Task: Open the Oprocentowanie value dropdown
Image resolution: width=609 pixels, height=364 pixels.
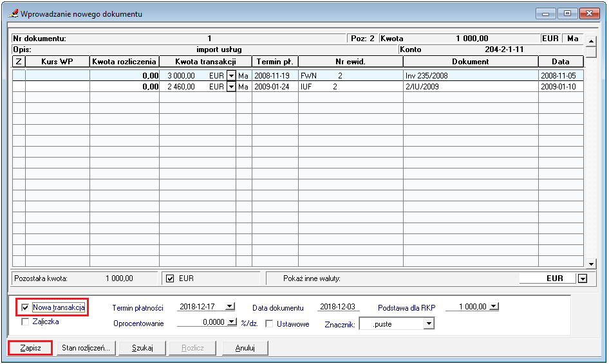Action: coord(232,322)
